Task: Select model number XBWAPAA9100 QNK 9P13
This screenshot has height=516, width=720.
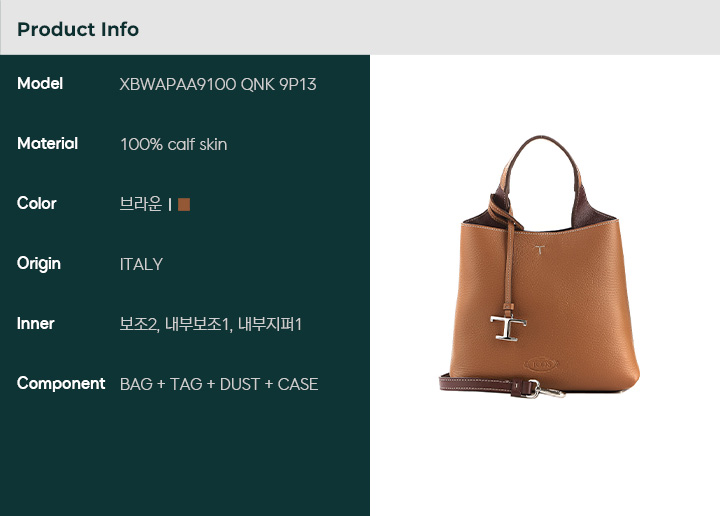Action: click(x=218, y=84)
